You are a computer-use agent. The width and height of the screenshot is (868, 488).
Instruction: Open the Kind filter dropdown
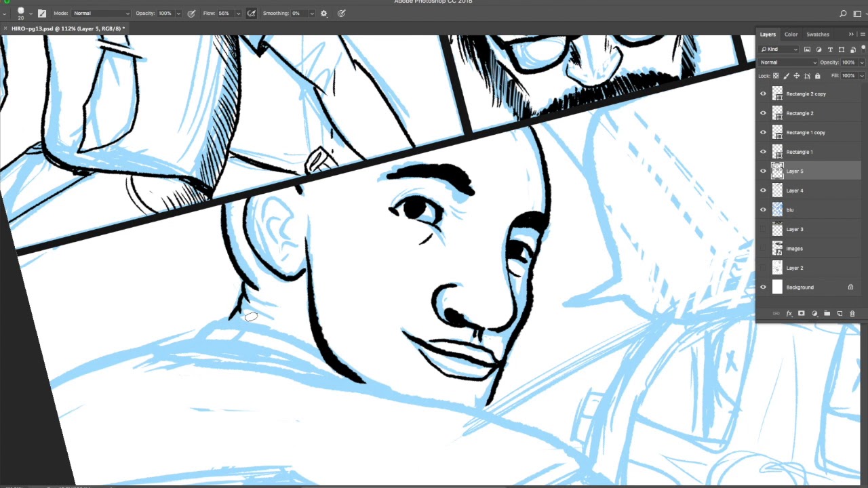click(x=779, y=49)
